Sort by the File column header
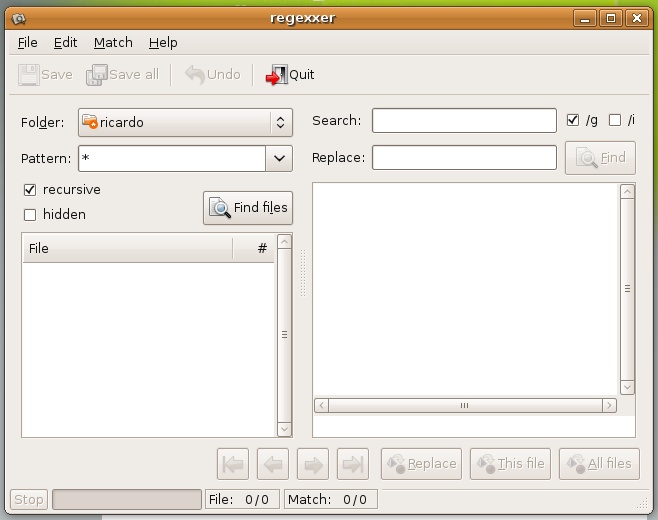 [128, 248]
